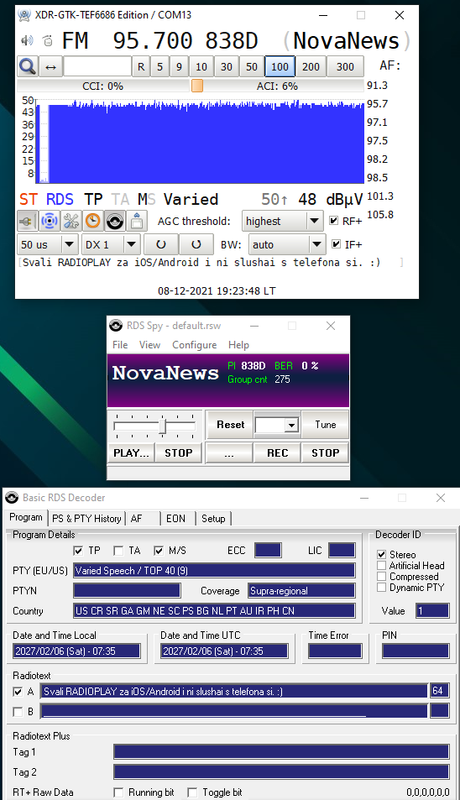
Task: Select the Program tab
Action: [26, 517]
